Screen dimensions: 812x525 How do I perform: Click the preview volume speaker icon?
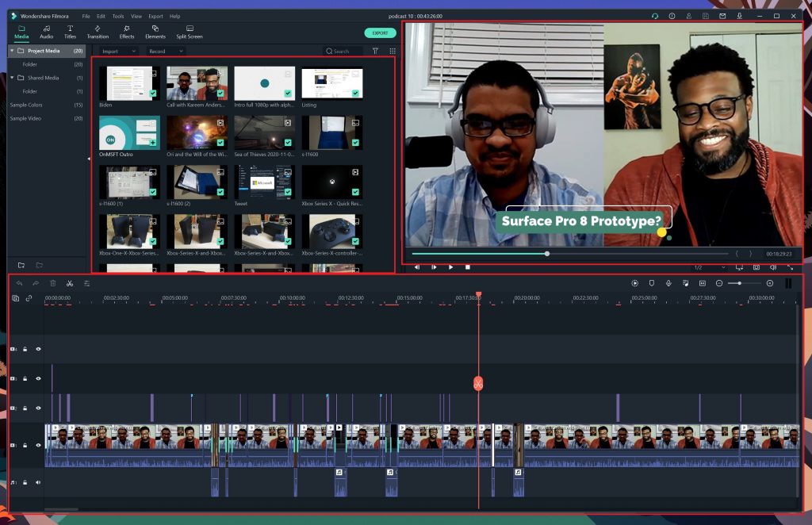pyautogui.click(x=773, y=267)
